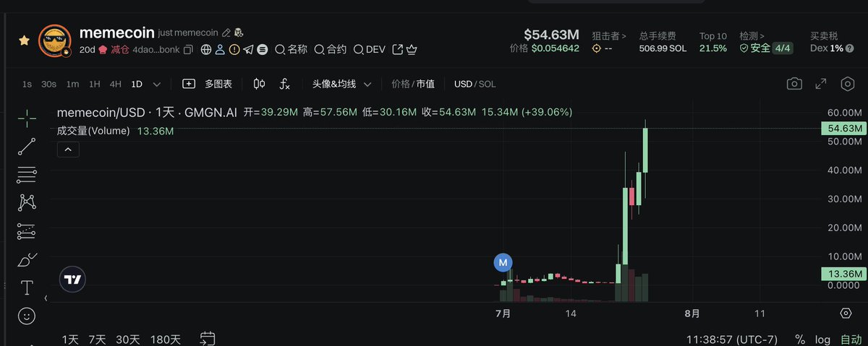
Task: Open price axis settings gear icon
Action: [x=846, y=313]
